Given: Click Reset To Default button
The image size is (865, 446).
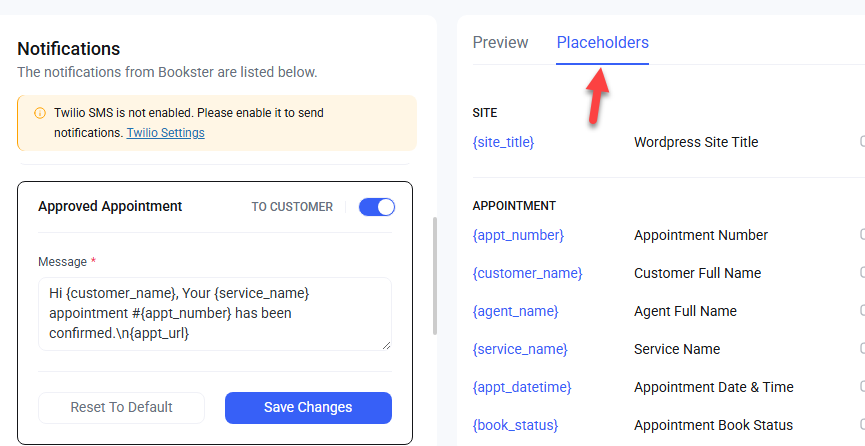Looking at the screenshot, I should [x=121, y=407].
